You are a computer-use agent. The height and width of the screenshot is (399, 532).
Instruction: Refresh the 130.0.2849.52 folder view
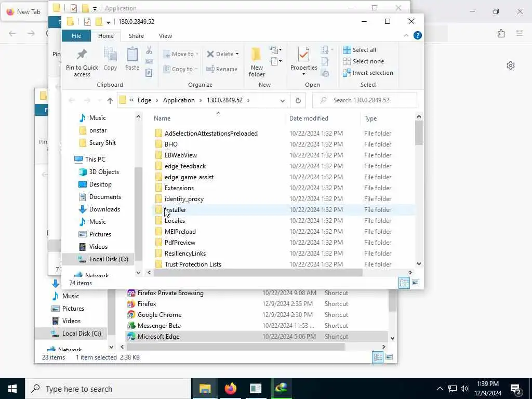pos(298,100)
